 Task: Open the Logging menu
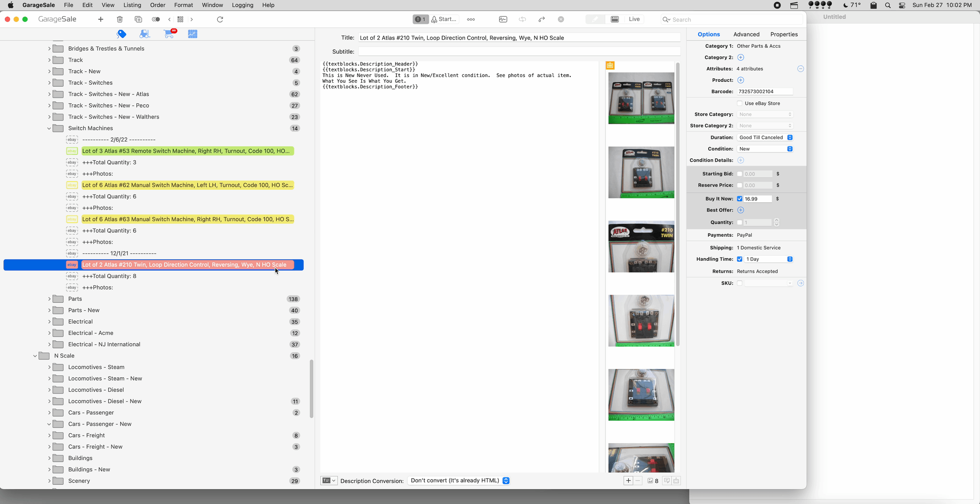[x=243, y=5]
